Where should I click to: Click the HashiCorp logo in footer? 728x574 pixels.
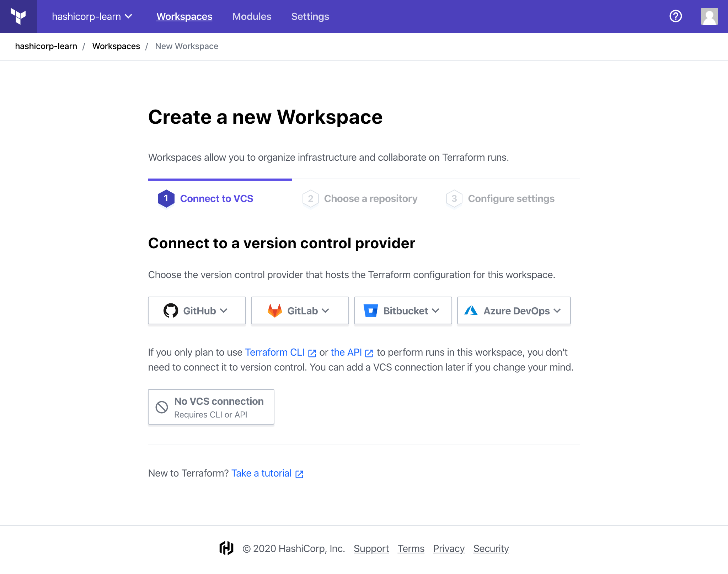tap(226, 548)
